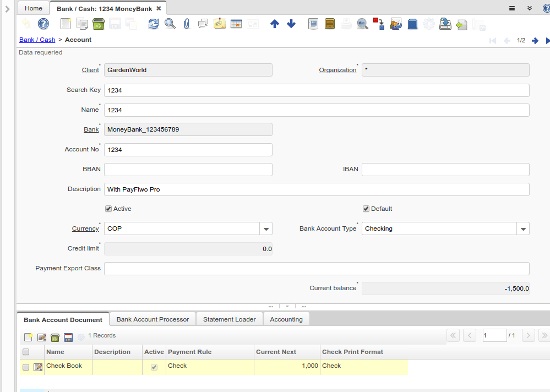Open the Find record magnifier
This screenshot has height=392, width=550.
click(170, 24)
